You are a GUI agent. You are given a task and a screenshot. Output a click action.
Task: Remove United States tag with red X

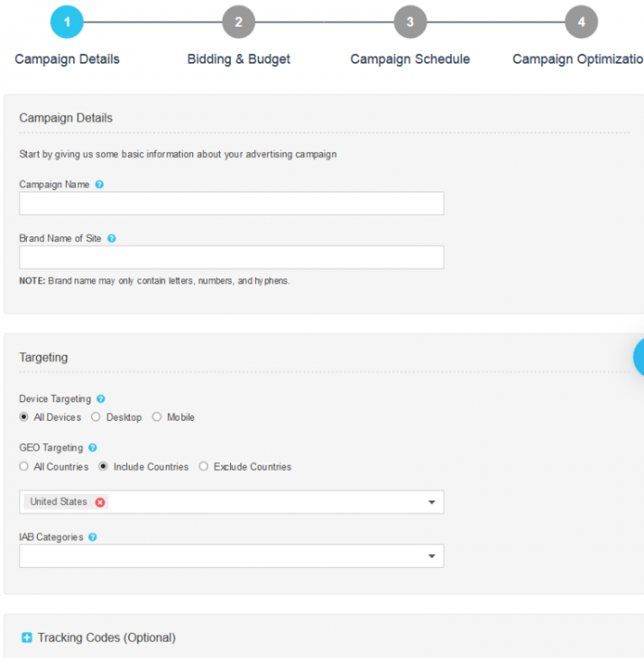(x=100, y=502)
